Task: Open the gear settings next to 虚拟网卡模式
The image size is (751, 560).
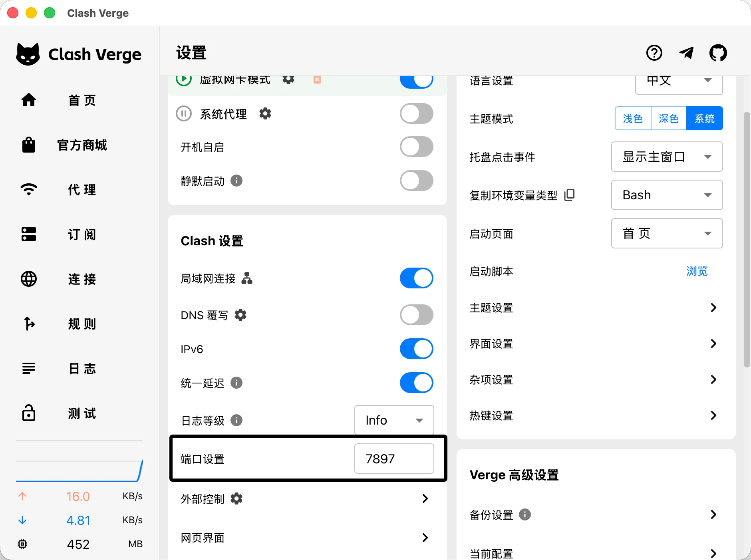Action: 288,79
